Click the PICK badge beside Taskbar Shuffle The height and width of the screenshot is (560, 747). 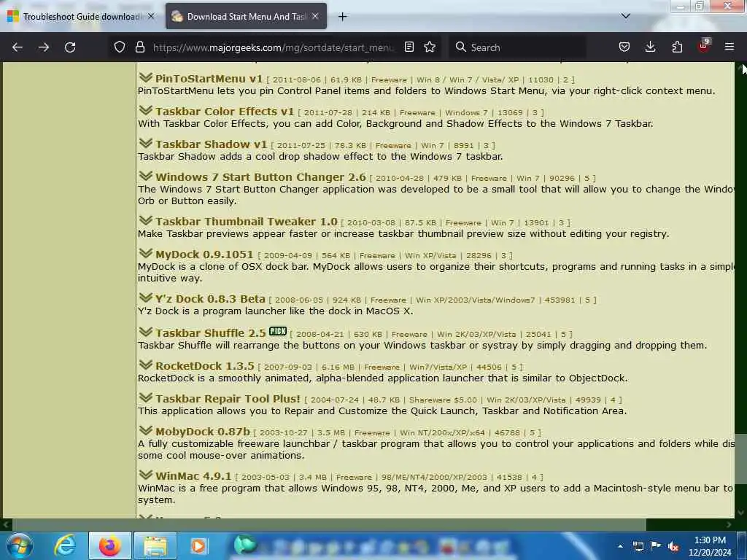278,331
